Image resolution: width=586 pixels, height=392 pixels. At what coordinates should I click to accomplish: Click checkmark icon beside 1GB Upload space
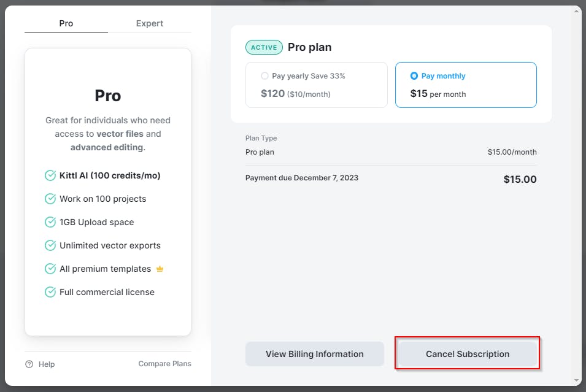(50, 222)
